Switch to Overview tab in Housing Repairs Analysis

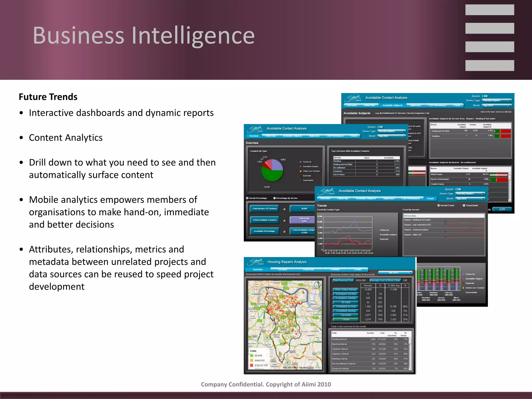(x=258, y=269)
